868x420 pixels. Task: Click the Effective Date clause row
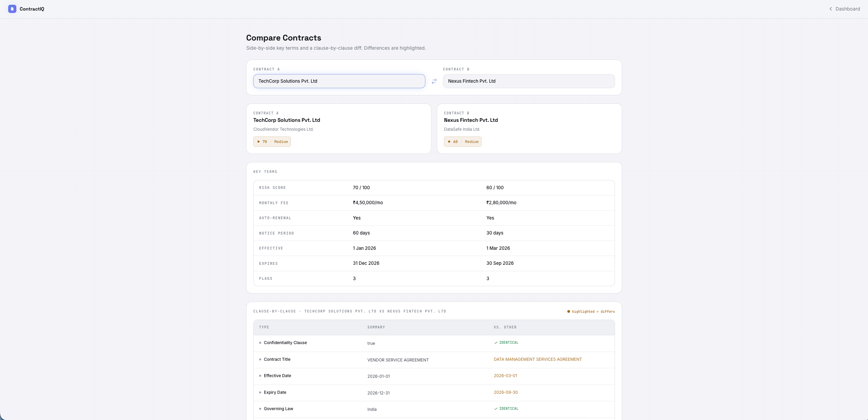(x=434, y=376)
